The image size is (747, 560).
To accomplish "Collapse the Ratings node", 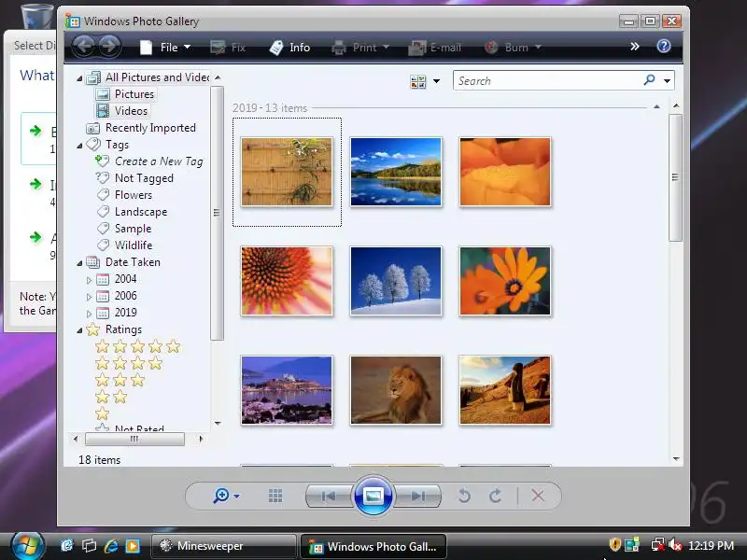I will click(x=79, y=330).
